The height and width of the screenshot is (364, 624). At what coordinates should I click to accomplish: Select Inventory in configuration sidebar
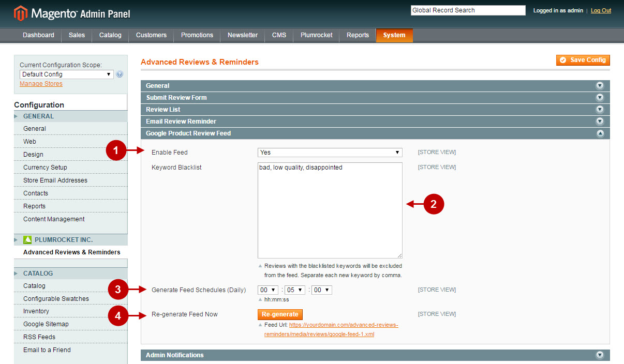click(36, 311)
